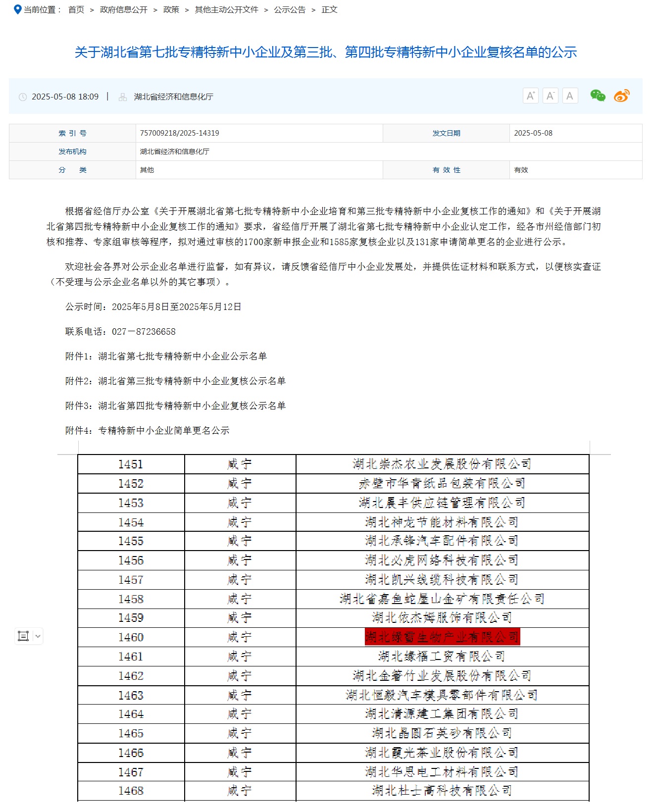Viewport: 652px width, 812px height.
Task: Click the red highlighted company in row 1460
Action: [442, 637]
